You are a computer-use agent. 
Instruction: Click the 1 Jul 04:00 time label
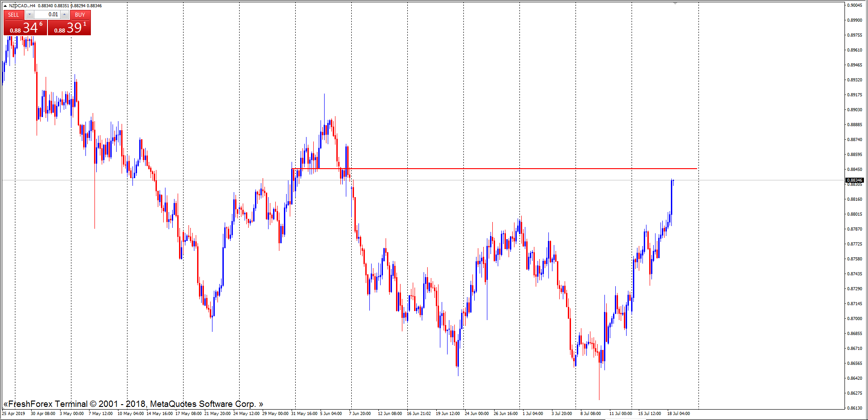[x=533, y=413]
